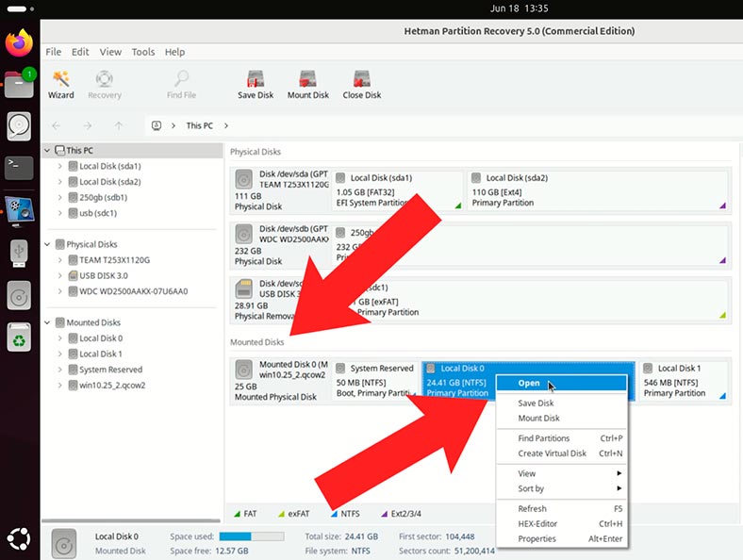Select System Reserved 50 MB partition tile

(375, 381)
